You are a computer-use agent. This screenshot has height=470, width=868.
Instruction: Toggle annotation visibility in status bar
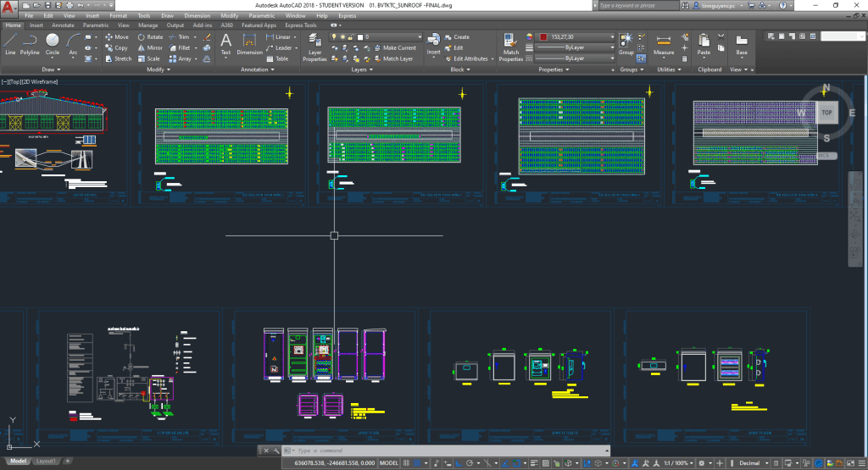[x=635, y=463]
